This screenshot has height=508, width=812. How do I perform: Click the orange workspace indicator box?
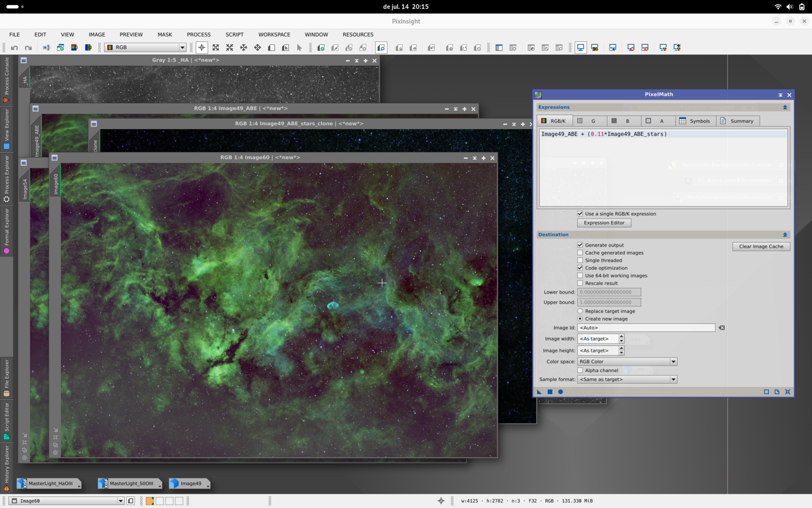coord(150,501)
